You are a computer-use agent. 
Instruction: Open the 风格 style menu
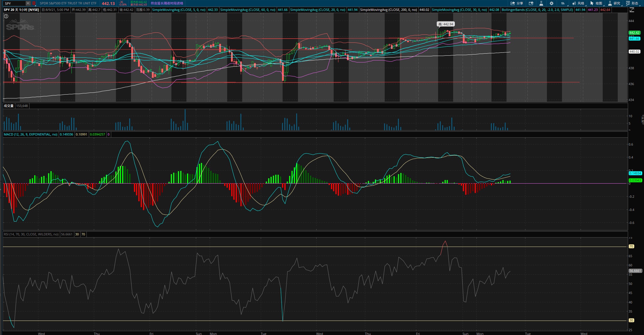[579, 4]
